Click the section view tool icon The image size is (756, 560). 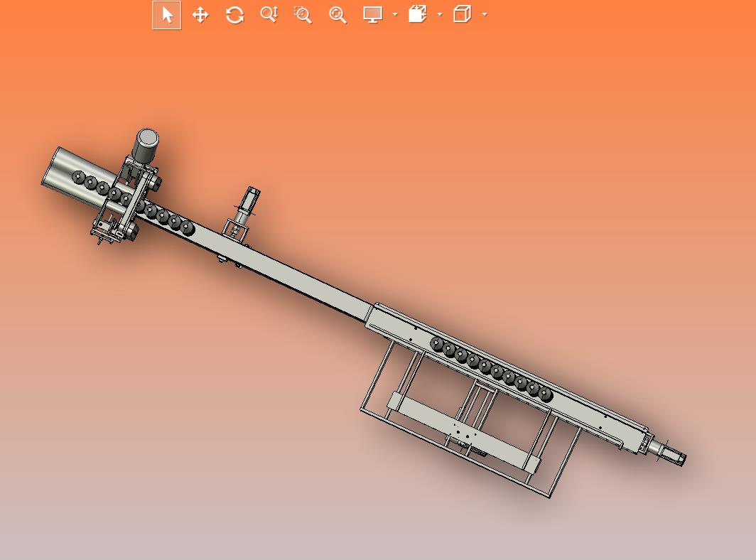[x=418, y=14]
